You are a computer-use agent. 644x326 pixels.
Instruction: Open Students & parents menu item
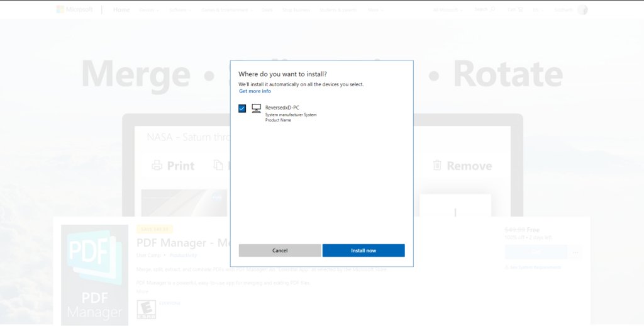pos(338,10)
